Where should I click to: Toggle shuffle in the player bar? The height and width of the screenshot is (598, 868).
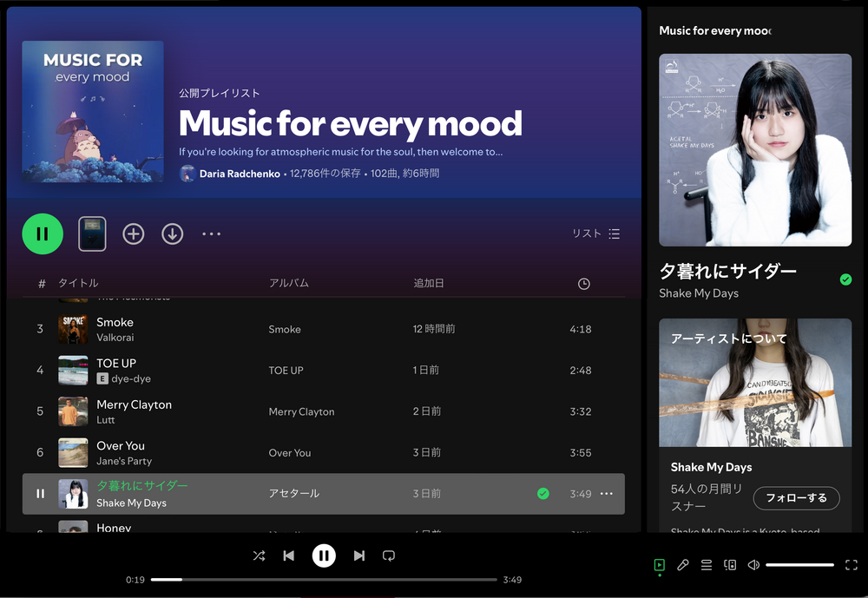pyautogui.click(x=259, y=555)
